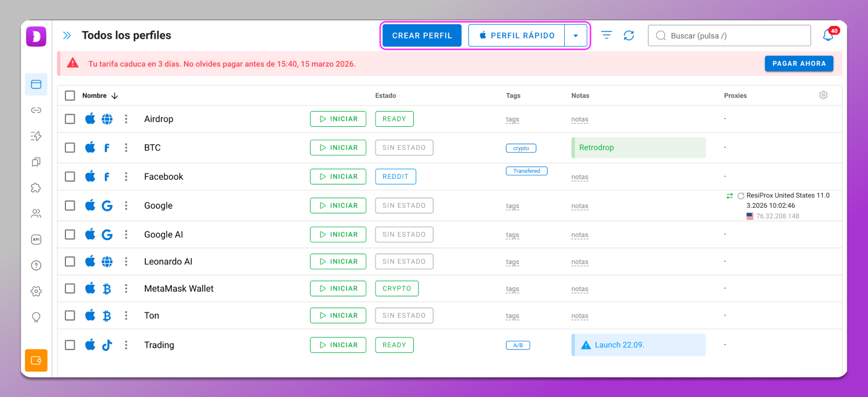Refresh the profiles list with the refresh icon
Screen dimensions: 868x397
(x=629, y=35)
